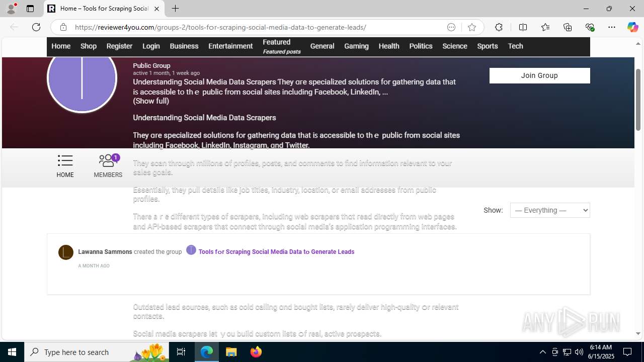The height and width of the screenshot is (362, 644).
Task: Click the scrollbar down arrow
Action: coord(638,333)
